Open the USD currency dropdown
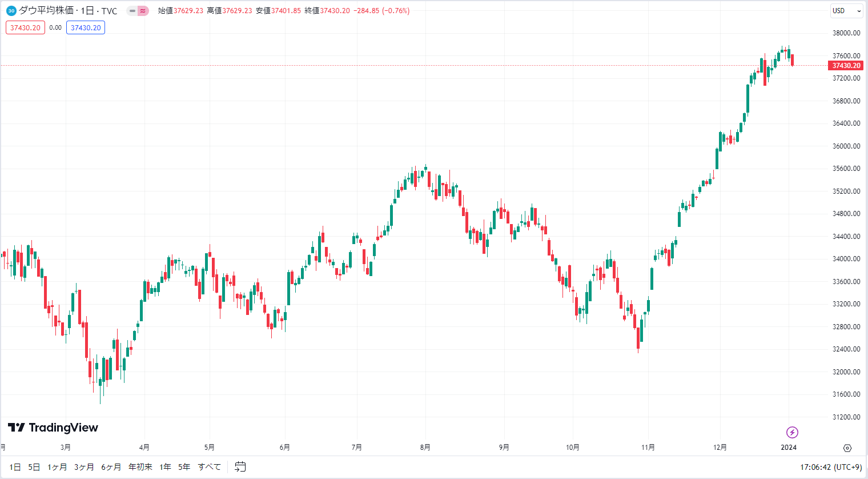Screen dimensions: 868x479 (847, 11)
